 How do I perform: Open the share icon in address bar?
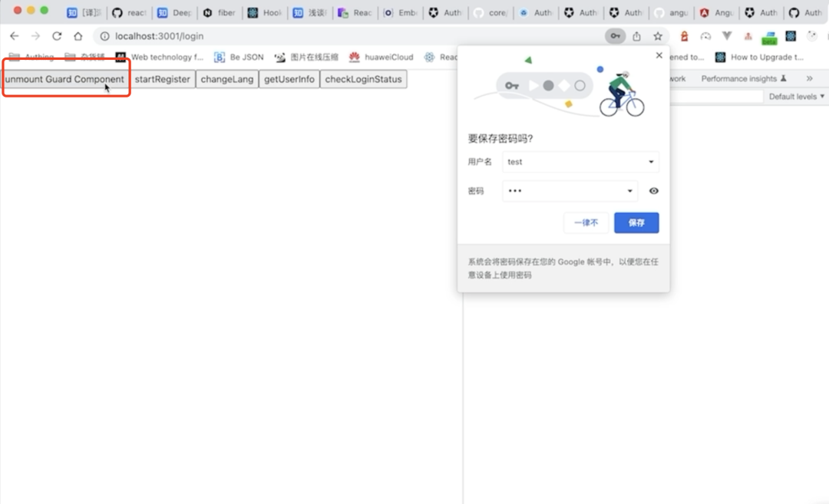click(636, 36)
